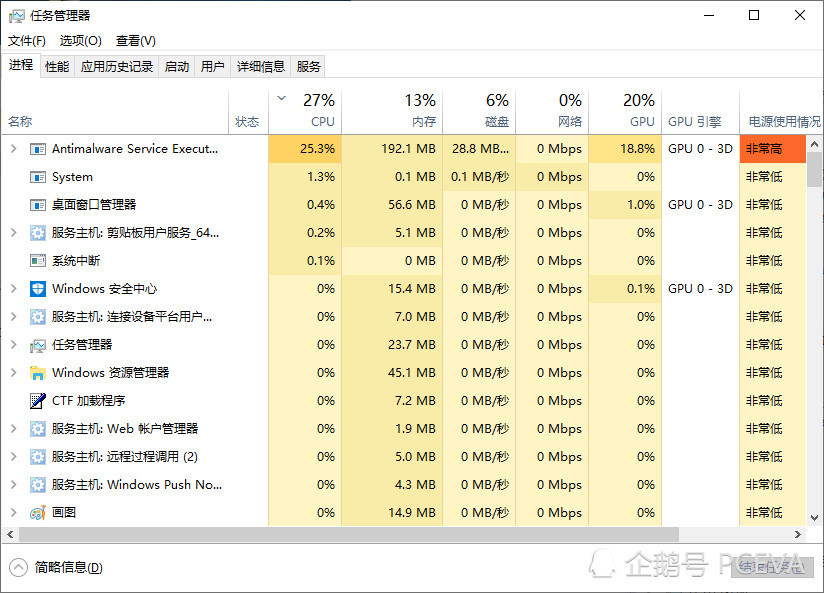
Task: Click the vertical scrollbar thumb
Action: click(x=815, y=169)
